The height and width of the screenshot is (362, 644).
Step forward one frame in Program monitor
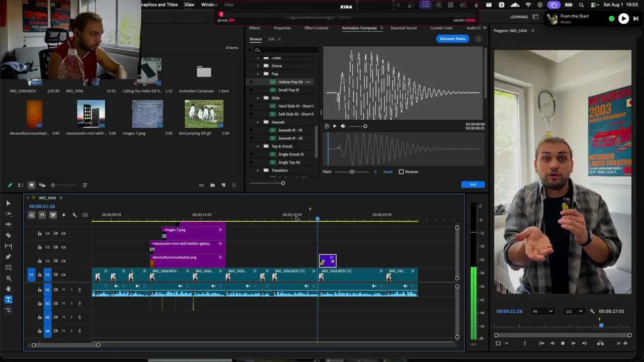(573, 343)
